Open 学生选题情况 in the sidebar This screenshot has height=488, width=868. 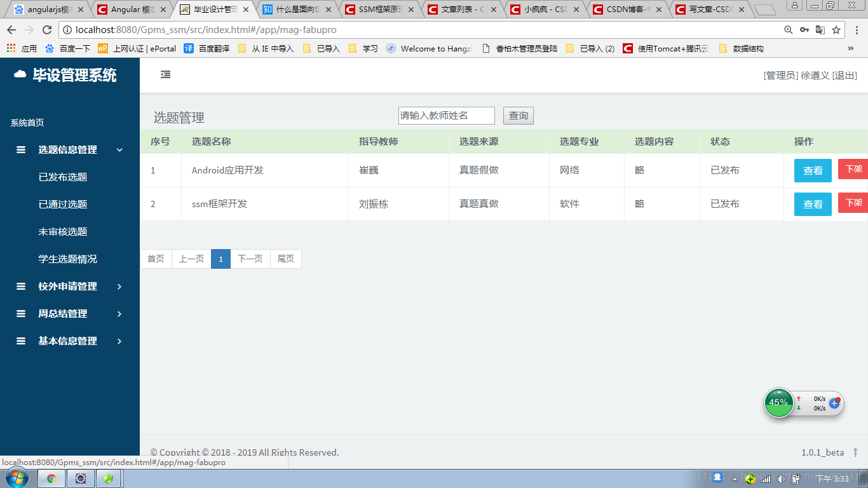[x=67, y=259]
